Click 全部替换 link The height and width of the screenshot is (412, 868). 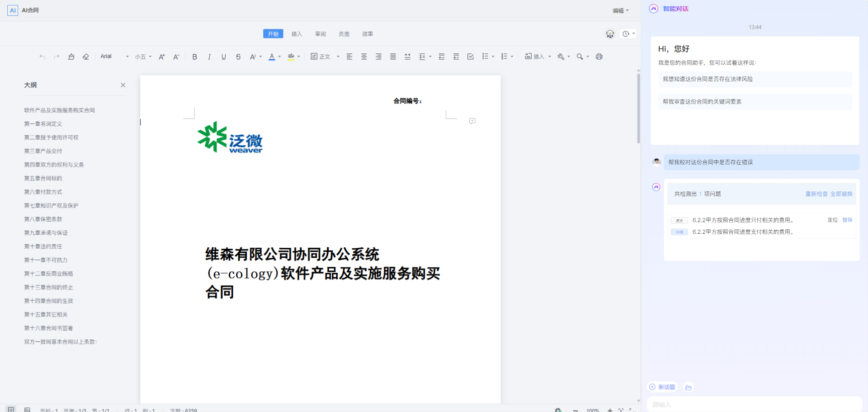(x=841, y=194)
